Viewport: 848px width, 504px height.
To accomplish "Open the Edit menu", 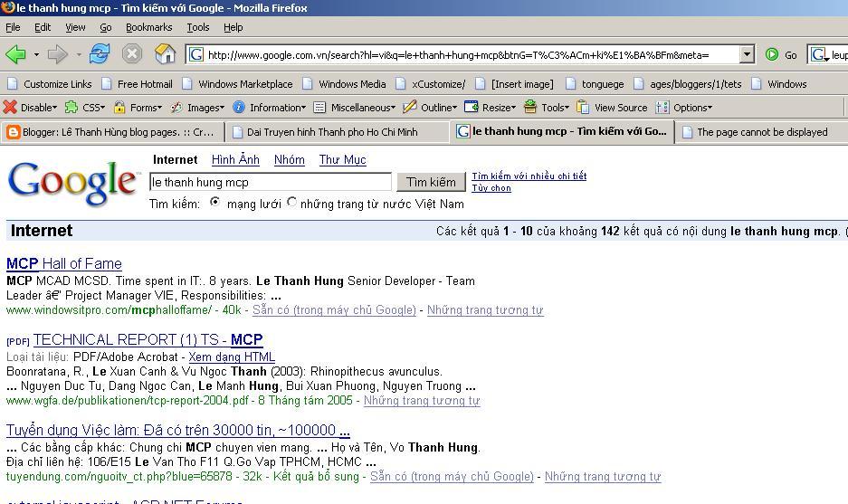I will pos(43,27).
